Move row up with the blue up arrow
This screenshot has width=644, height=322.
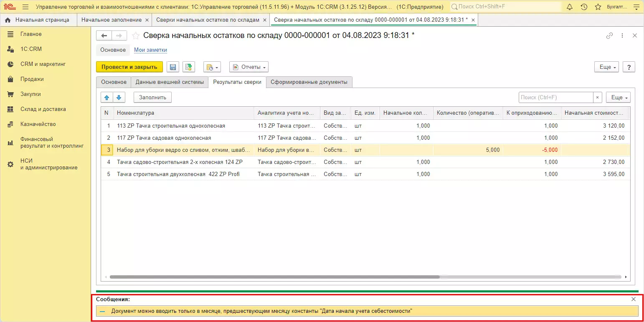[106, 98]
